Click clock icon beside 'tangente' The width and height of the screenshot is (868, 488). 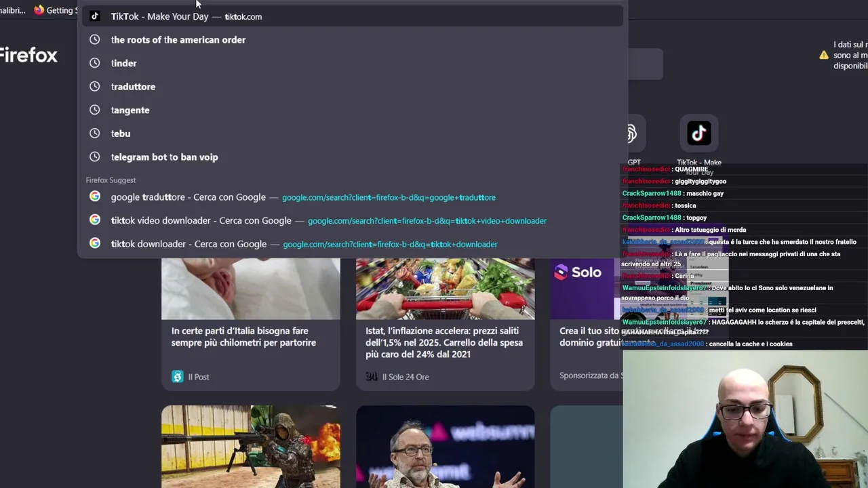[x=95, y=110]
